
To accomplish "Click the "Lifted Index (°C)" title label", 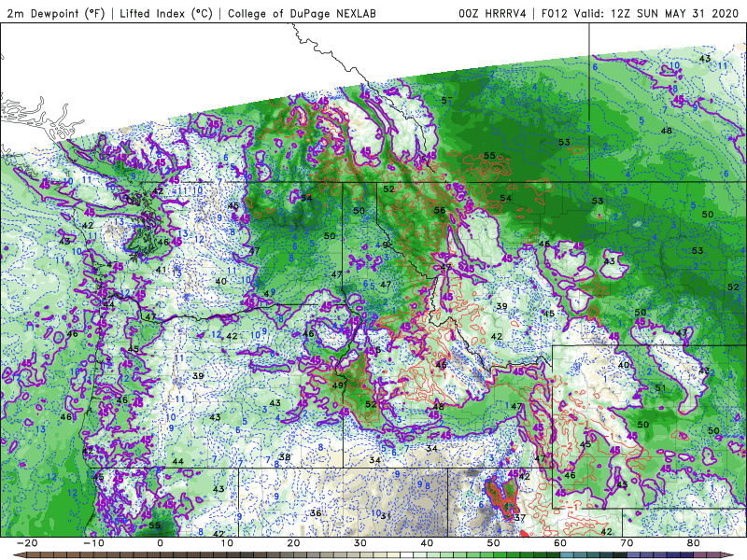I will click(x=166, y=13).
